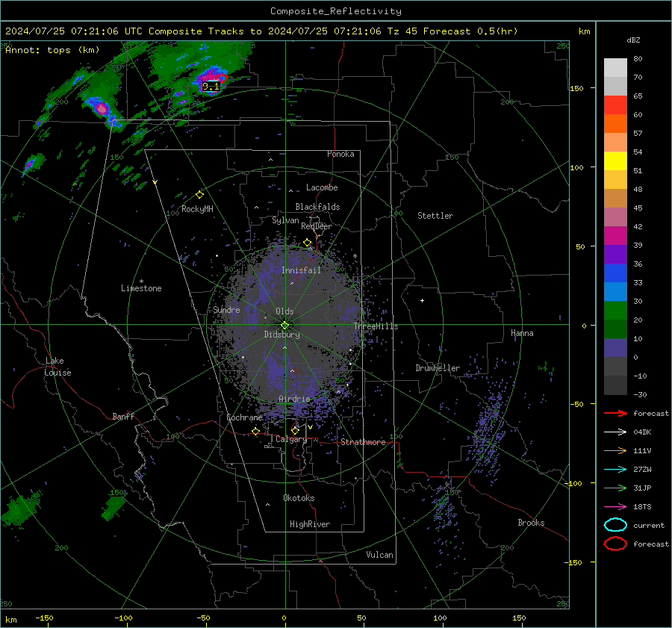Image resolution: width=672 pixels, height=628 pixels.
Task: Click the HighRiver city label
Action: click(x=310, y=524)
